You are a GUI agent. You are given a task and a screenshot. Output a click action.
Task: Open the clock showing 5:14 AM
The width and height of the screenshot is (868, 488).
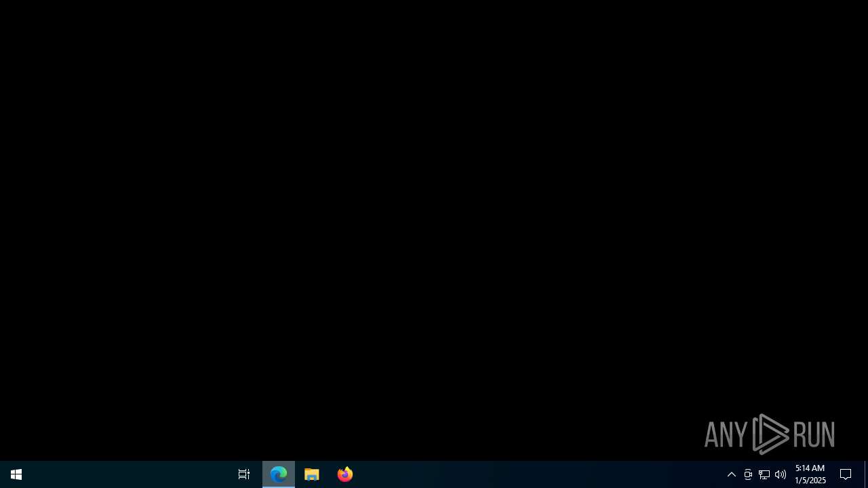(x=810, y=474)
